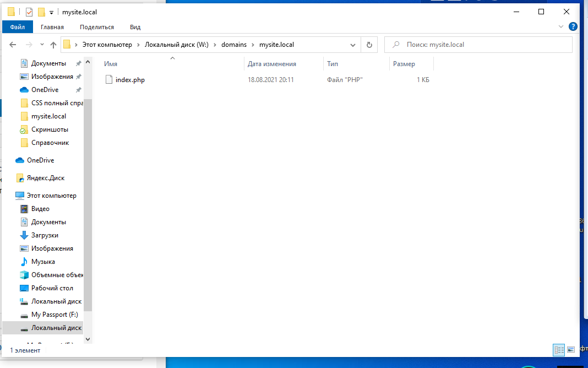Sort by Тип column header
This screenshot has height=368, width=588.
click(x=332, y=64)
